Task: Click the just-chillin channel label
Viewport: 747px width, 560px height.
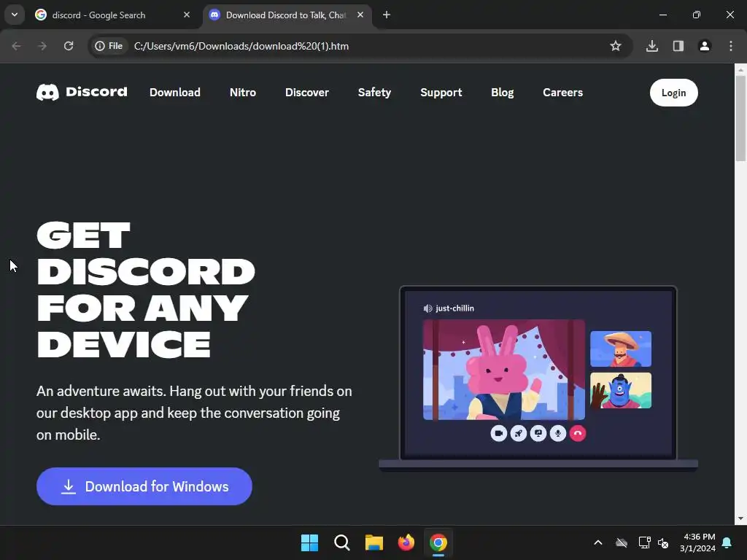Action: (x=454, y=308)
